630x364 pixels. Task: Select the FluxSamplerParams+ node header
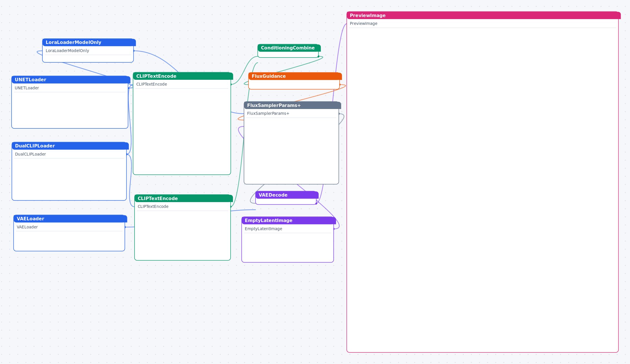[x=292, y=105]
